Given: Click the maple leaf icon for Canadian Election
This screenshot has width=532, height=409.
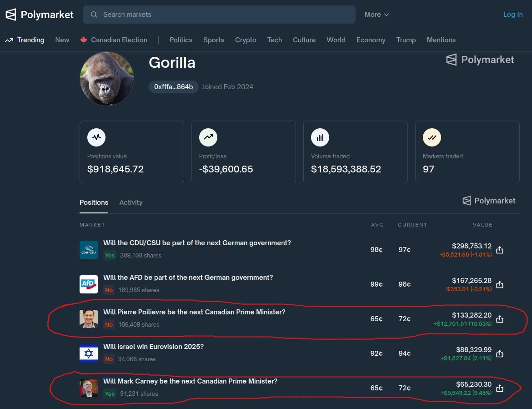Looking at the screenshot, I should (84, 40).
